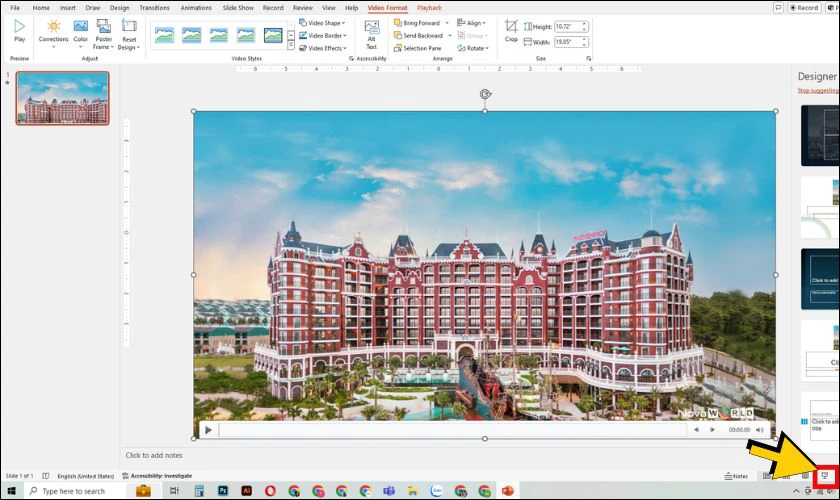Open the Video Effects dropdown

(x=322, y=48)
